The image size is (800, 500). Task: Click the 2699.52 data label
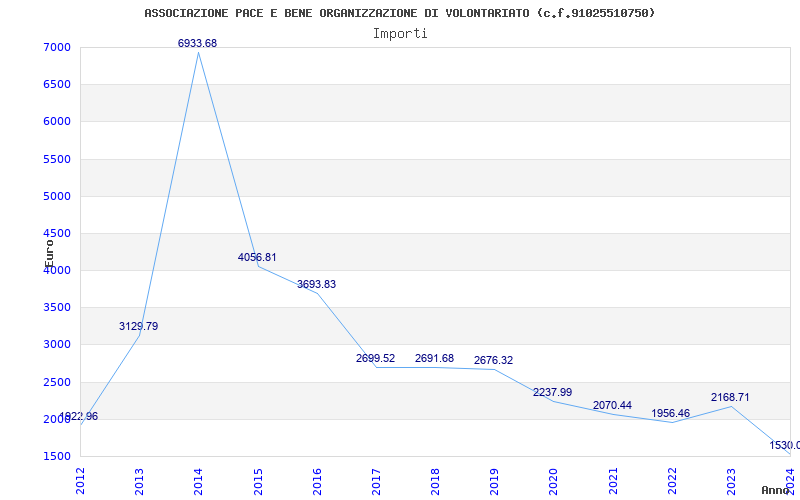pyautogui.click(x=376, y=358)
